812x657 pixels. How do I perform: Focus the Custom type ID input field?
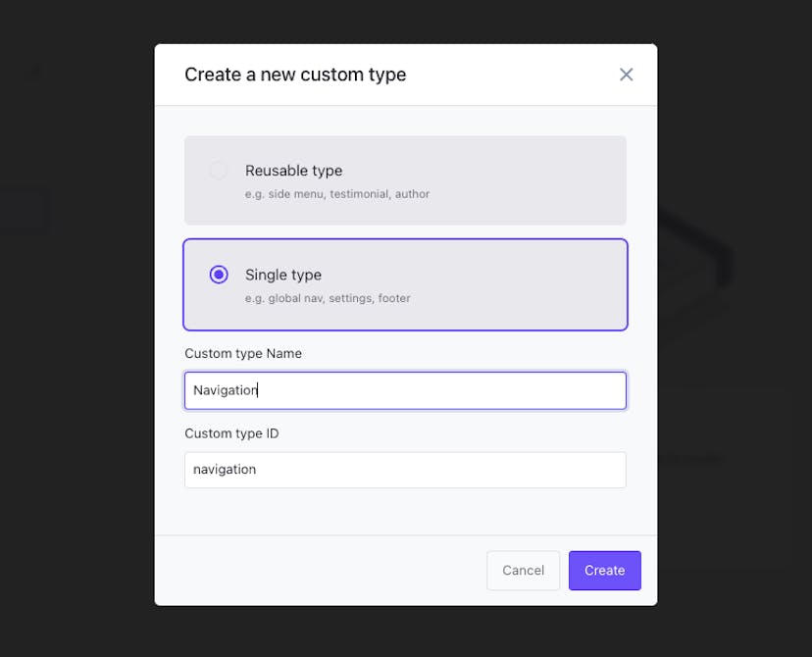pos(405,470)
